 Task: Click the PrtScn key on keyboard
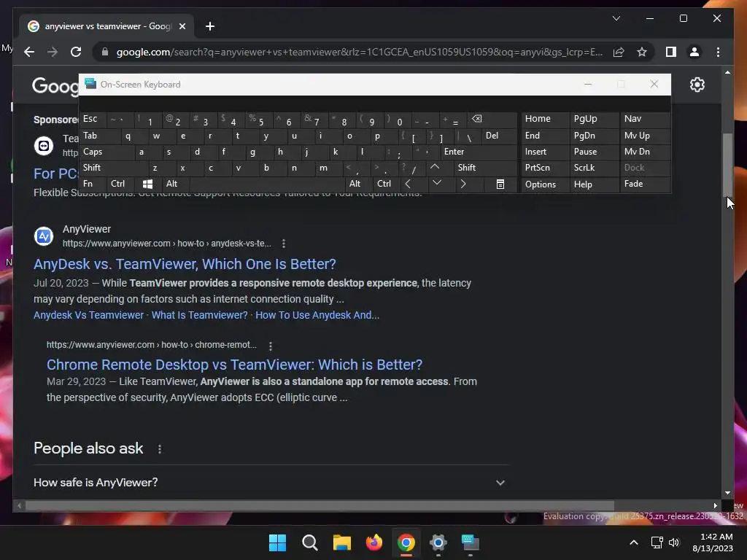pos(545,168)
